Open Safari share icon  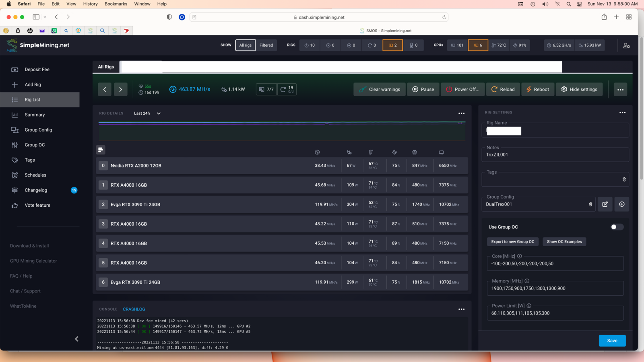604,17
